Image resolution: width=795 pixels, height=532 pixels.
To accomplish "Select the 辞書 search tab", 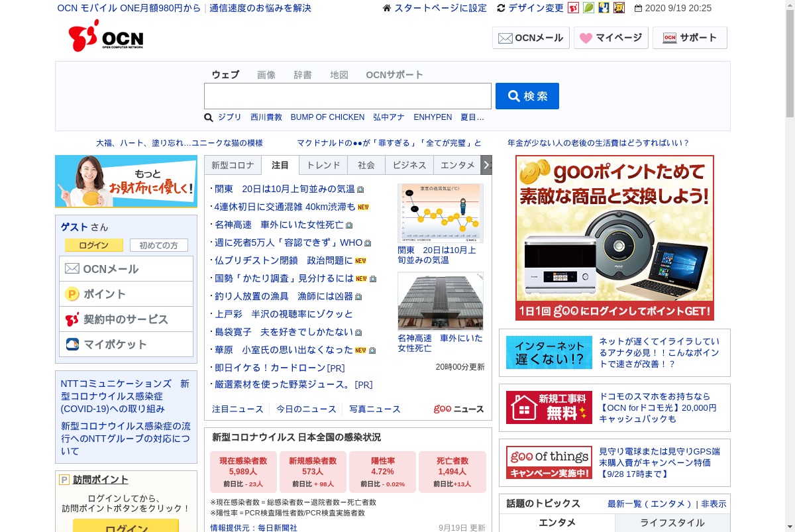I will [303, 75].
